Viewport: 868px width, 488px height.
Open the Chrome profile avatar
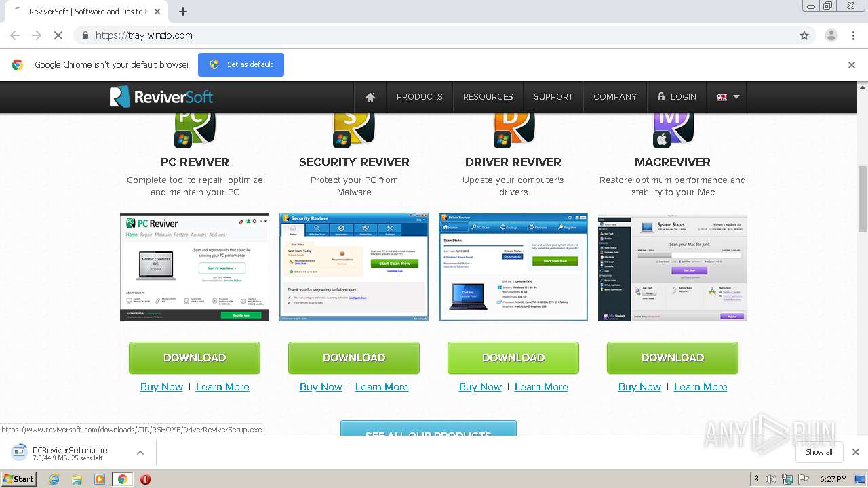click(831, 35)
